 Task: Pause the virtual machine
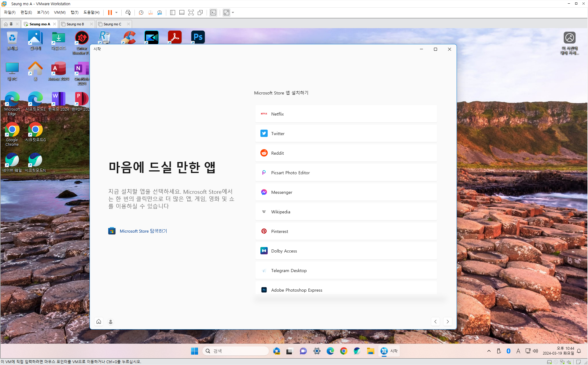tap(110, 13)
